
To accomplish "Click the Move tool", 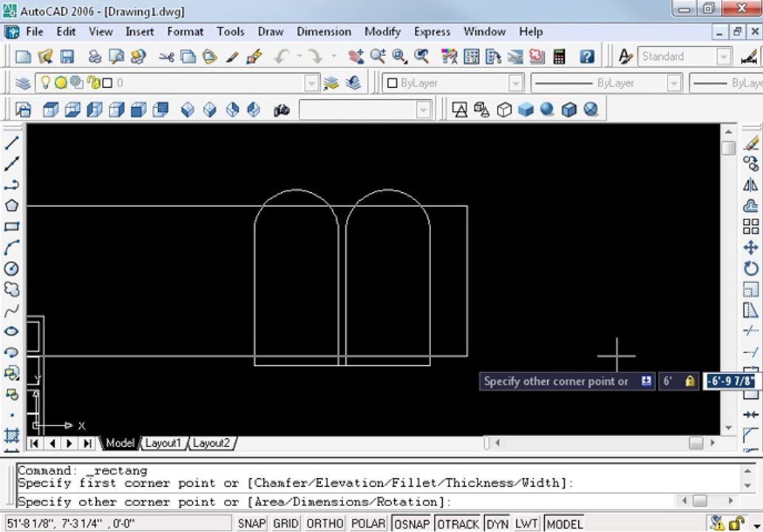I will [x=751, y=248].
